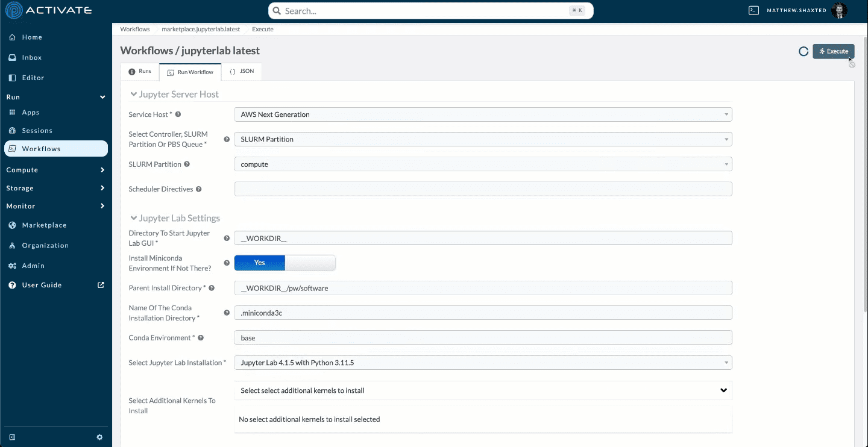Click the Execute button

(x=833, y=51)
